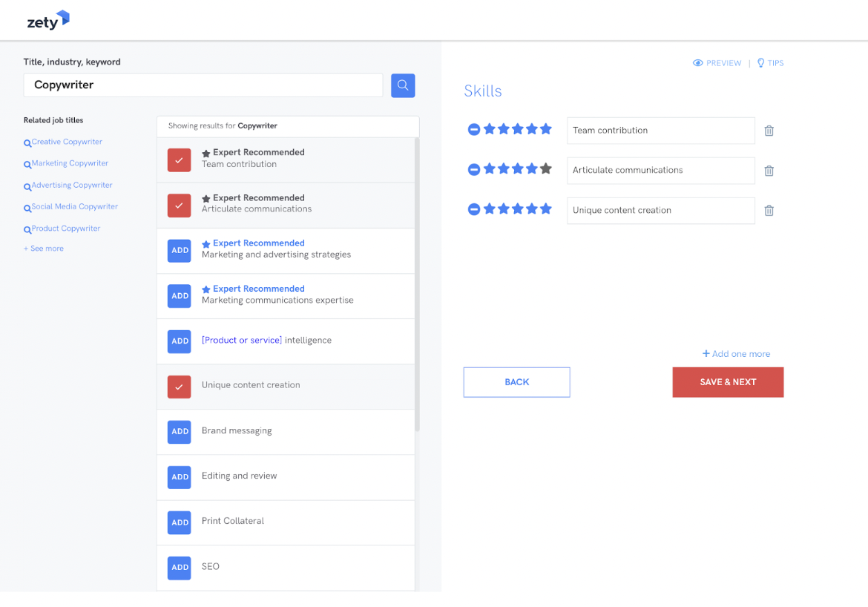Uncheck the Articulate communications skill
Screen dimensions: 868x607
[180, 206]
